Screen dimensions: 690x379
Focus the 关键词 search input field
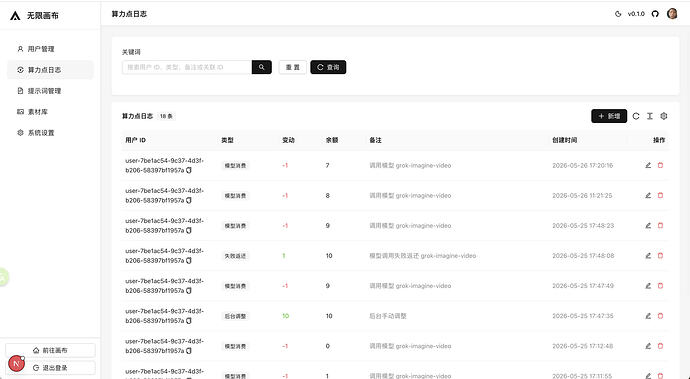[x=187, y=67]
